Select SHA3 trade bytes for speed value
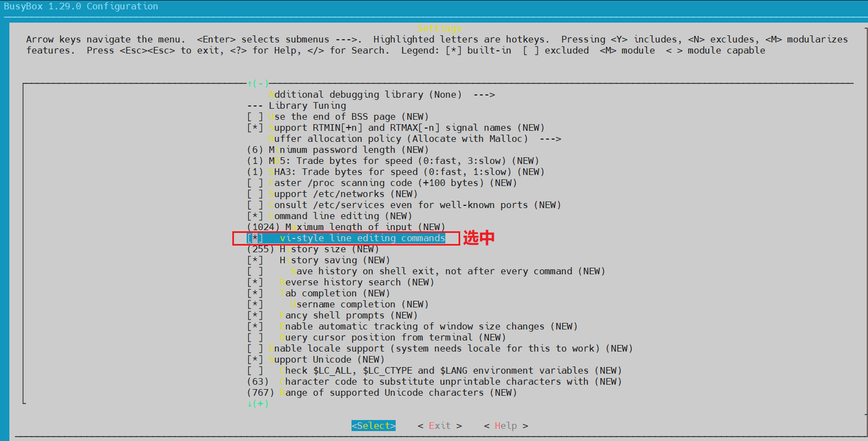868x441 pixels. click(x=396, y=172)
